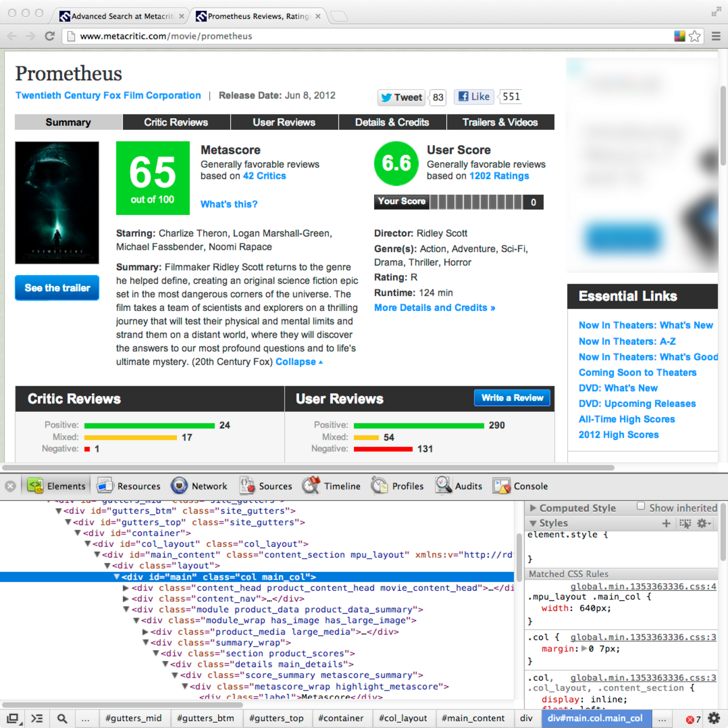Open the Sources panel icon
728x728 pixels.
click(x=247, y=486)
